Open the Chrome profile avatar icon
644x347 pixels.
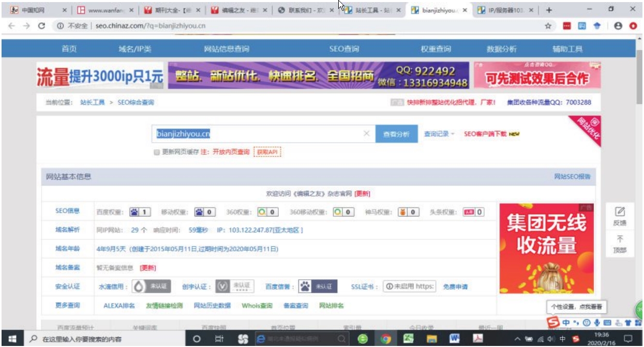pos(618,26)
